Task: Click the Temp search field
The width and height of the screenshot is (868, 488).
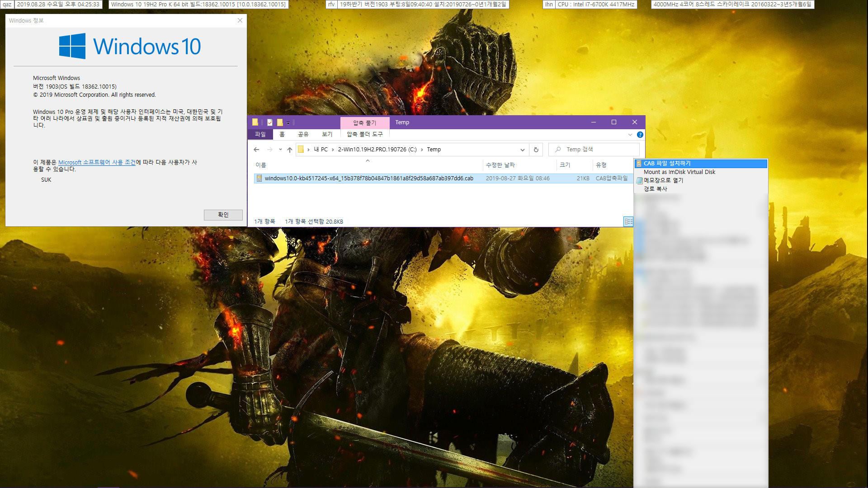Action: [x=594, y=150]
